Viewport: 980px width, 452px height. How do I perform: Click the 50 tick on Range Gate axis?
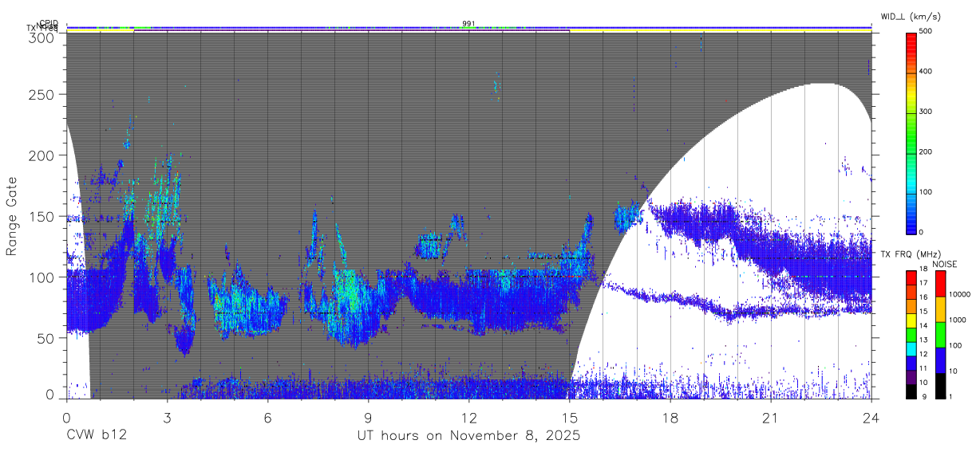(x=45, y=338)
